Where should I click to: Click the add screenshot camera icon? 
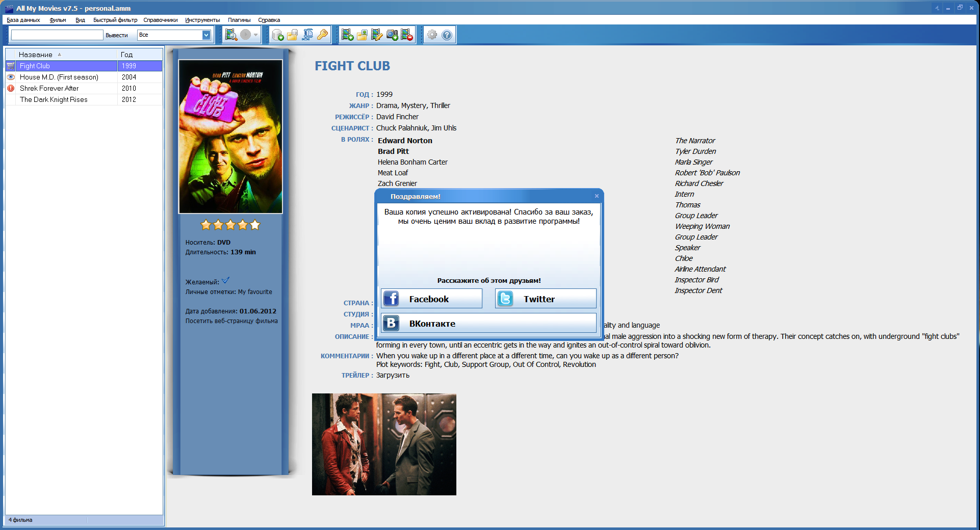(x=392, y=35)
